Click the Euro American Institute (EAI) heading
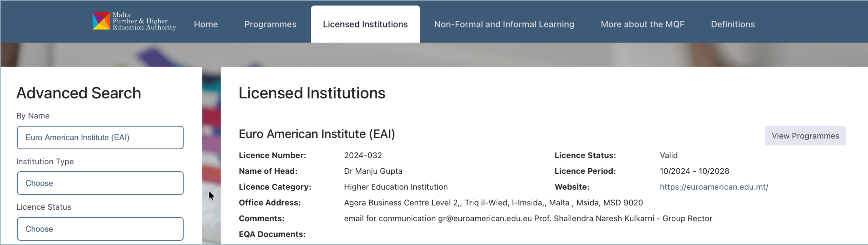Viewport: 868px width, 245px height. 317,134
